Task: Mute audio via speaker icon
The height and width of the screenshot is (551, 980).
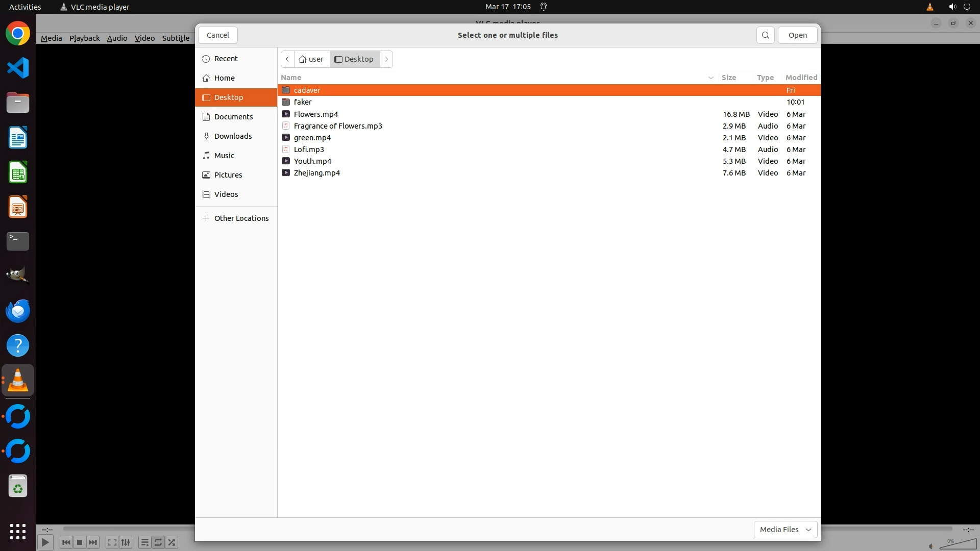Action: coord(930,546)
